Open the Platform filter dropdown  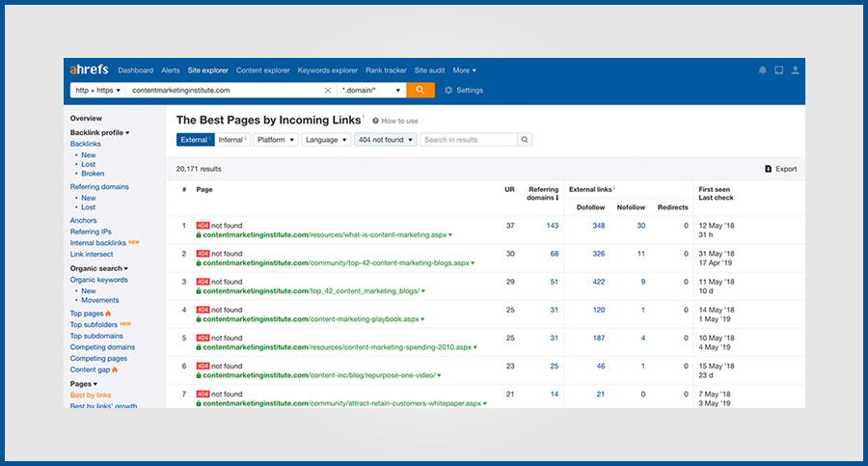pyautogui.click(x=276, y=140)
